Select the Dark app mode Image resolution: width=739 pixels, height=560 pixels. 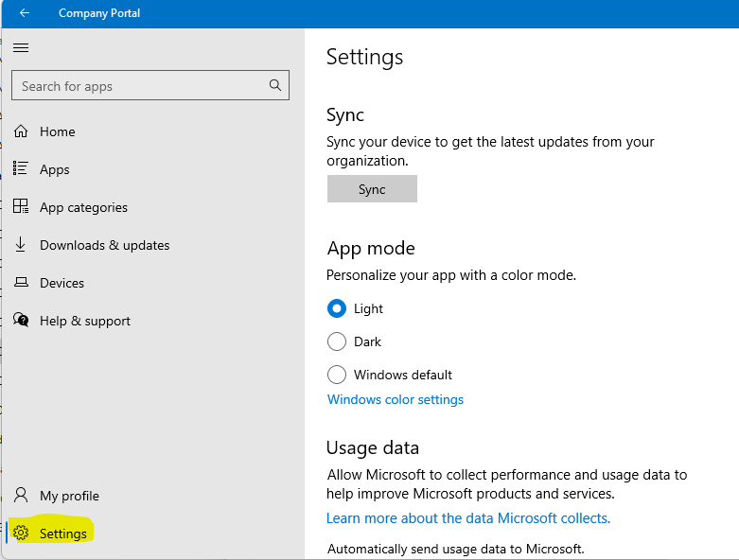point(337,341)
